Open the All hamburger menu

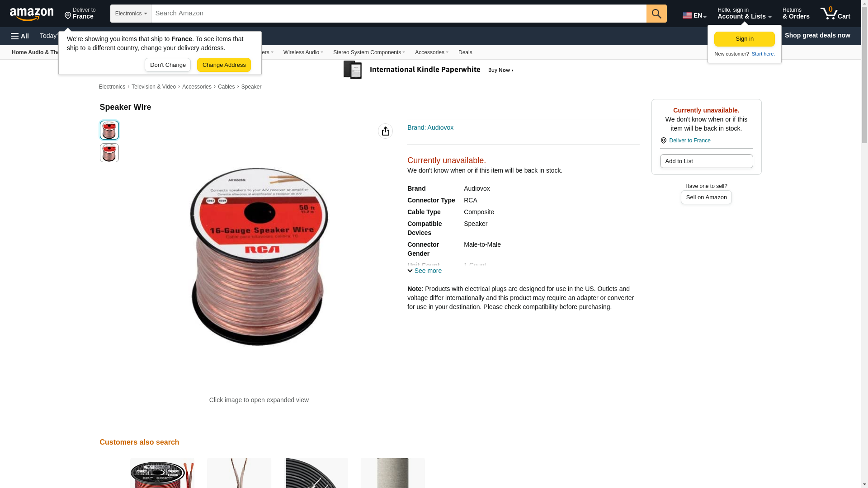pos(20,36)
